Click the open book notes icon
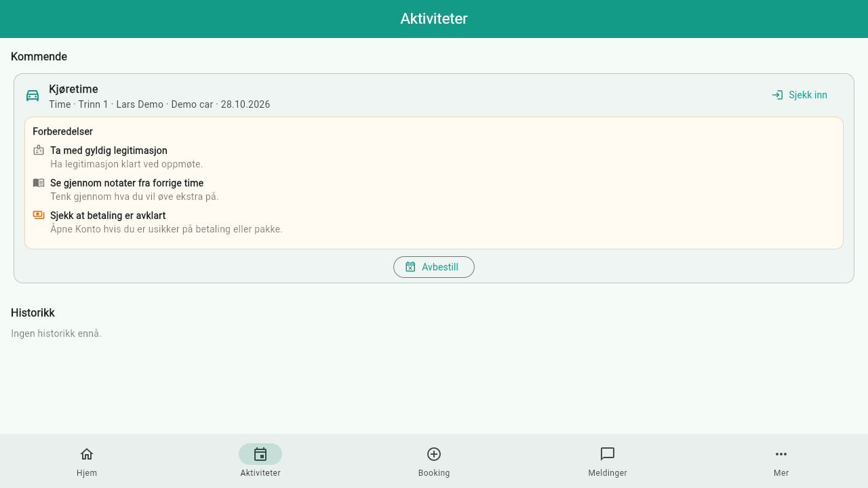Screen dimensions: 868x488 (x=39, y=183)
